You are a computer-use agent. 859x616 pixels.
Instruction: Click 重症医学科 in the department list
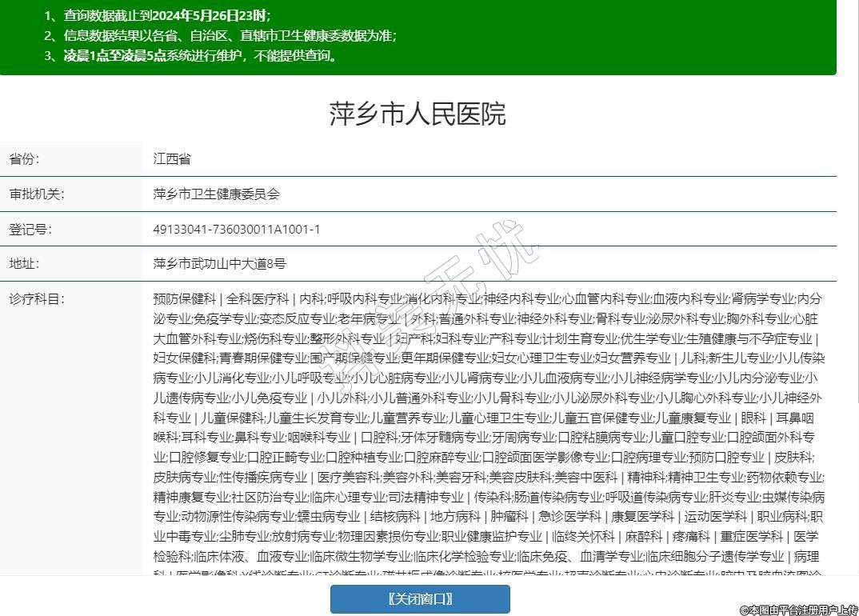click(x=752, y=537)
